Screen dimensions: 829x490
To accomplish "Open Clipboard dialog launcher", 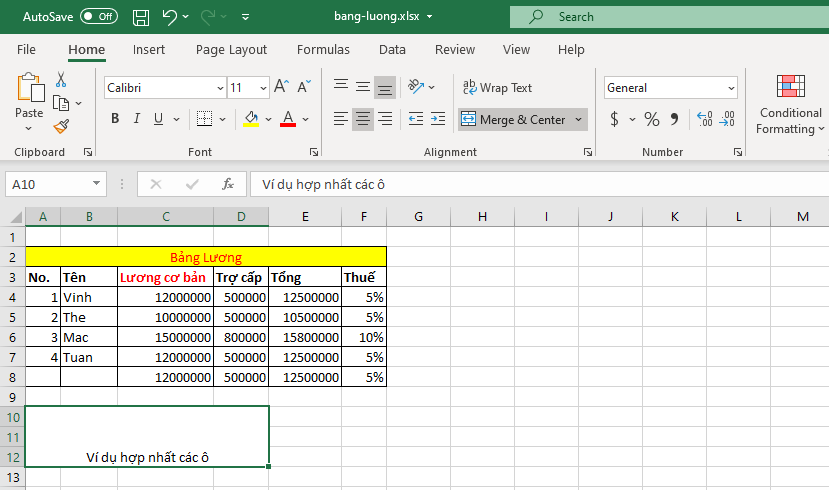I will pos(88,152).
